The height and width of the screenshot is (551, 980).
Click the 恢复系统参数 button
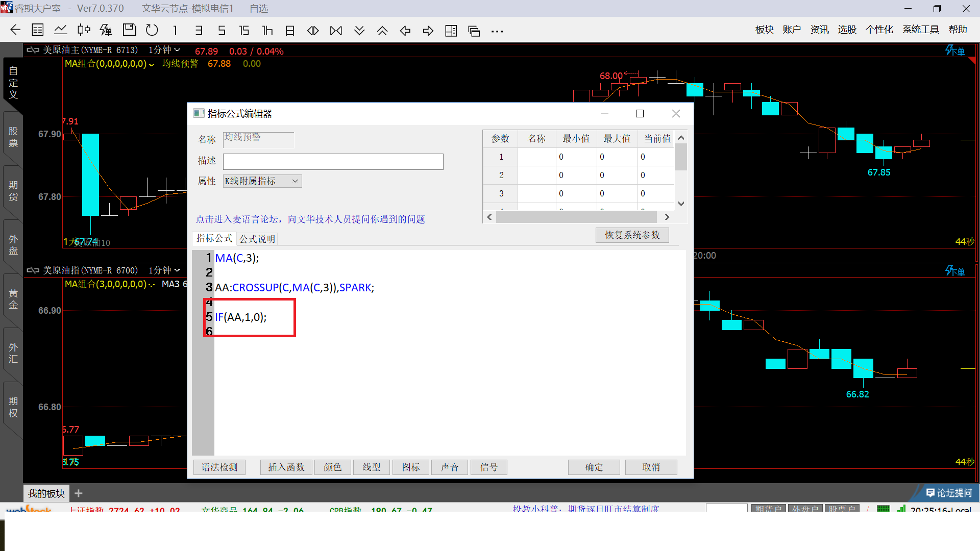point(632,235)
